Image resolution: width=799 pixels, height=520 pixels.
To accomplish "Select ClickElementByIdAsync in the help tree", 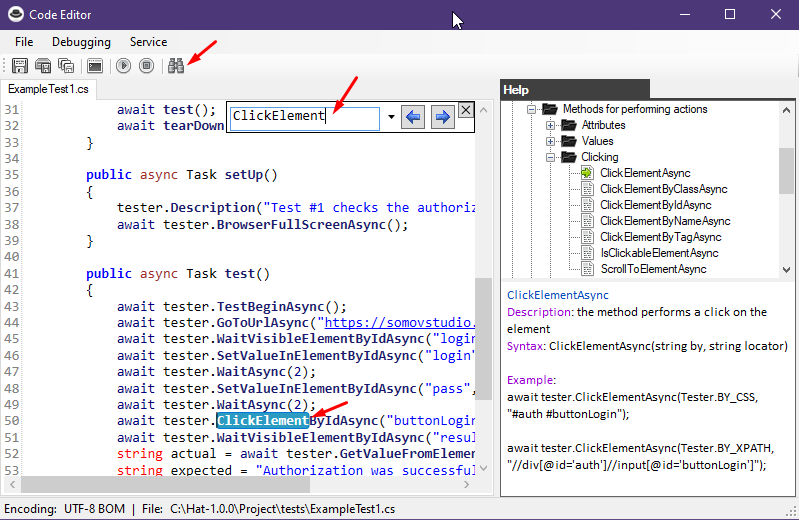I will coord(651,205).
